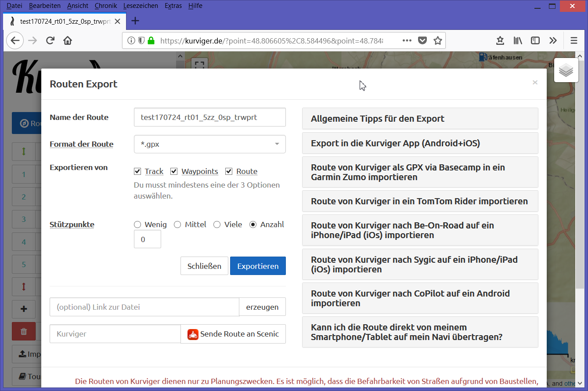Open the Pocket save icon
Screen dimensions: 588x391
[422, 41]
